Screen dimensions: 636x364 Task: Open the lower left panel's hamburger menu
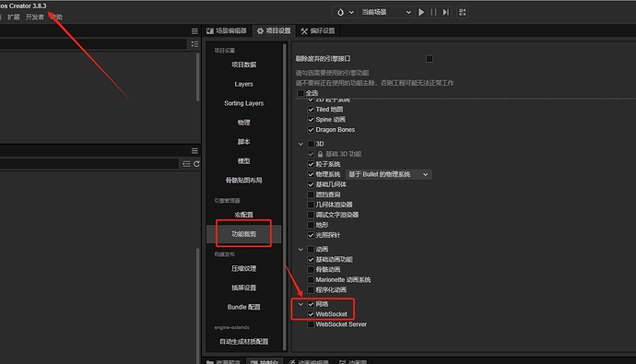pyautogui.click(x=194, y=151)
